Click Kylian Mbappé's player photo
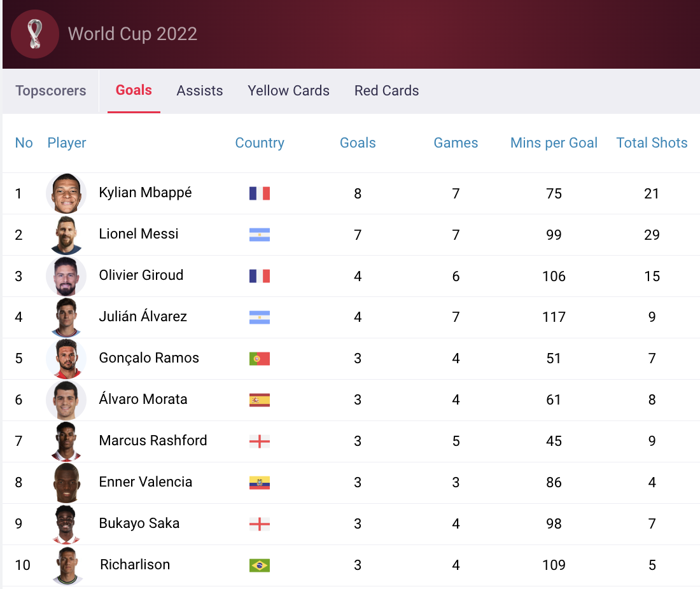The width and height of the screenshot is (700, 589). 66,193
